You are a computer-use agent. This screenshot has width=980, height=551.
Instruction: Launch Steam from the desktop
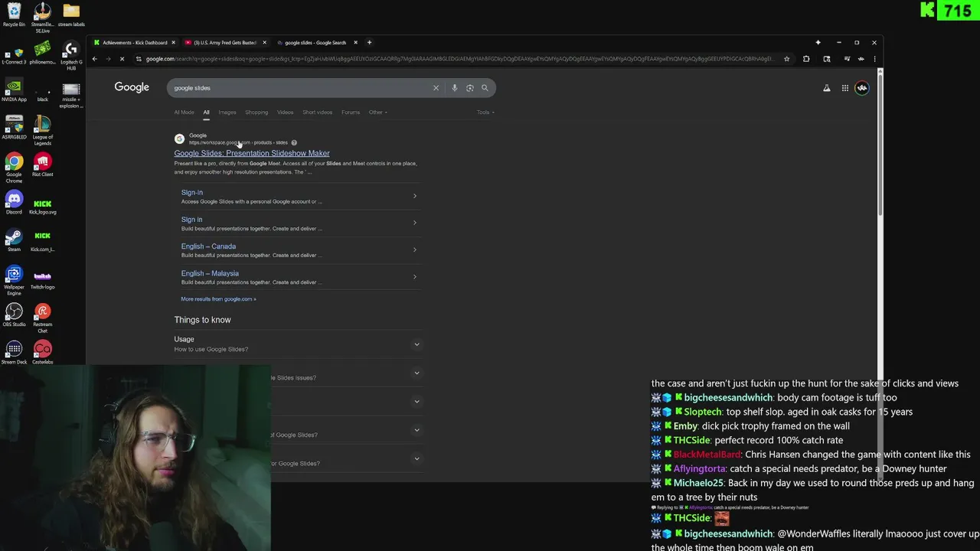[x=14, y=240]
